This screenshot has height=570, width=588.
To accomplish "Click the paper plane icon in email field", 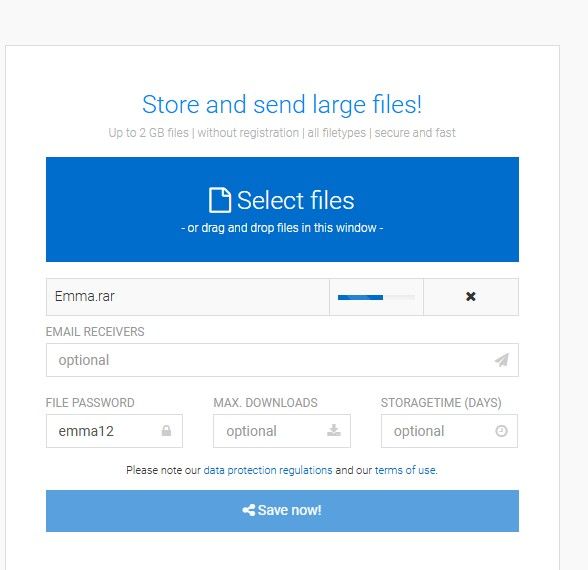I will 502,360.
